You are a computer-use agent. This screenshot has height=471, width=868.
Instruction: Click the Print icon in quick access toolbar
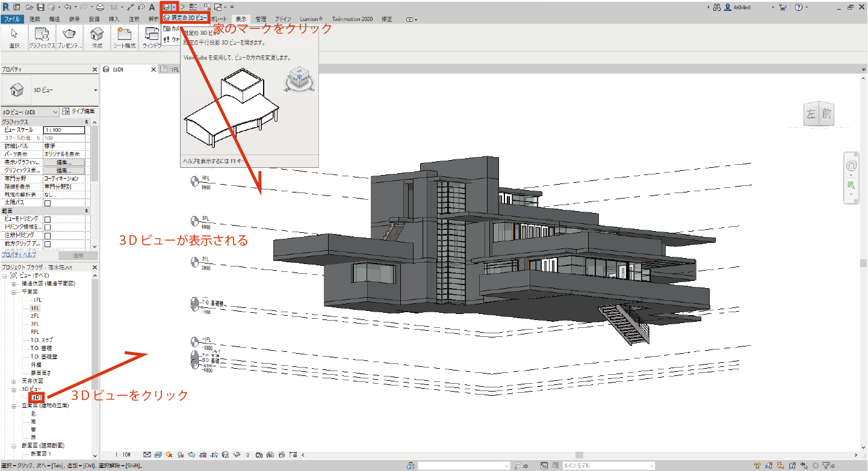tap(100, 7)
